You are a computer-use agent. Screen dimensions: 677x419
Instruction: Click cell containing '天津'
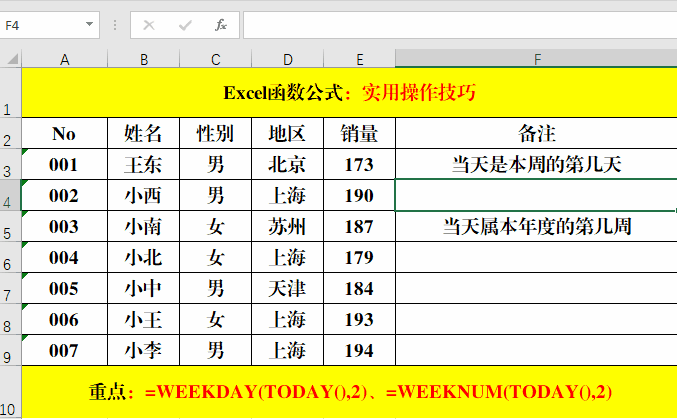pyautogui.click(x=288, y=288)
